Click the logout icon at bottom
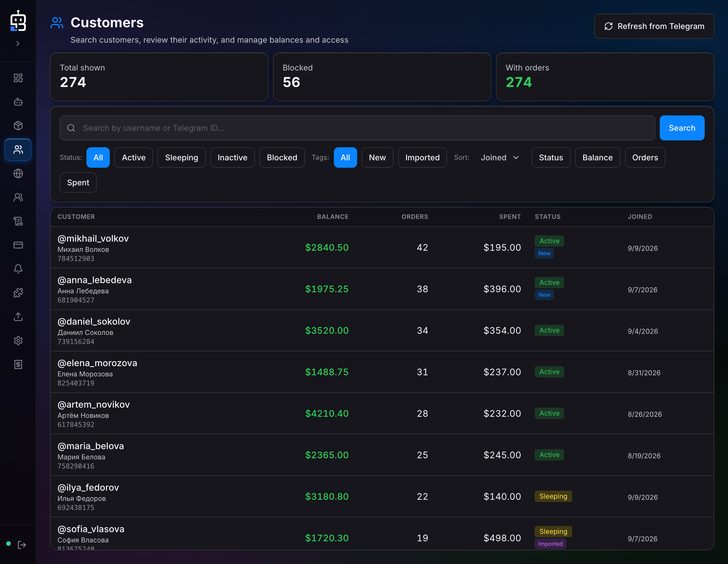Screen dimensions: 728x564 (22, 545)
